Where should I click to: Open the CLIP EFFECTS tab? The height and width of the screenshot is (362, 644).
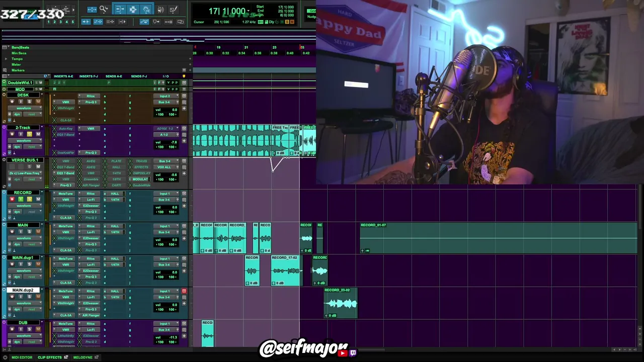(x=50, y=357)
